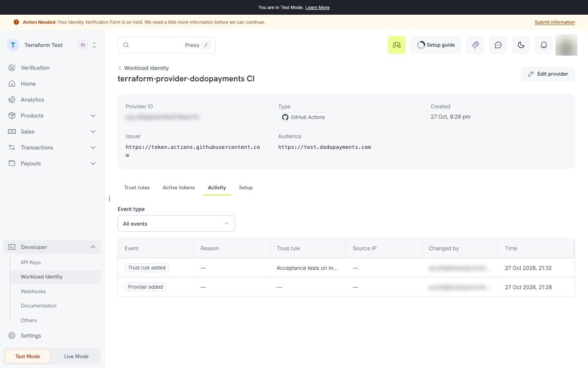
Task: Click the Acceptance tests trust rule cell
Action: point(307,268)
